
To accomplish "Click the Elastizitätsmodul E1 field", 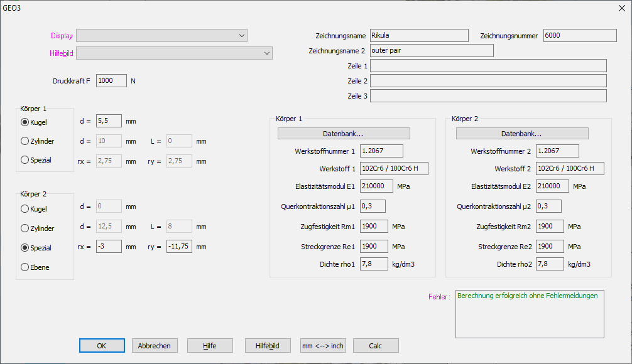I will pyautogui.click(x=377, y=186).
